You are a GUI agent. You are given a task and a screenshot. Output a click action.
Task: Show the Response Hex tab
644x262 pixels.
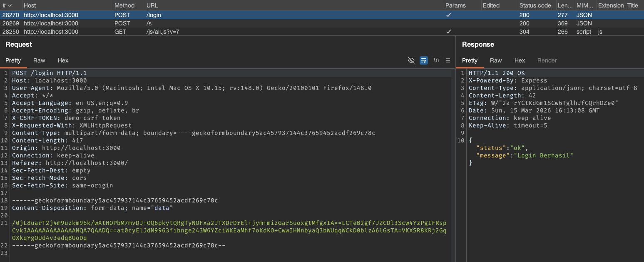[x=520, y=60]
